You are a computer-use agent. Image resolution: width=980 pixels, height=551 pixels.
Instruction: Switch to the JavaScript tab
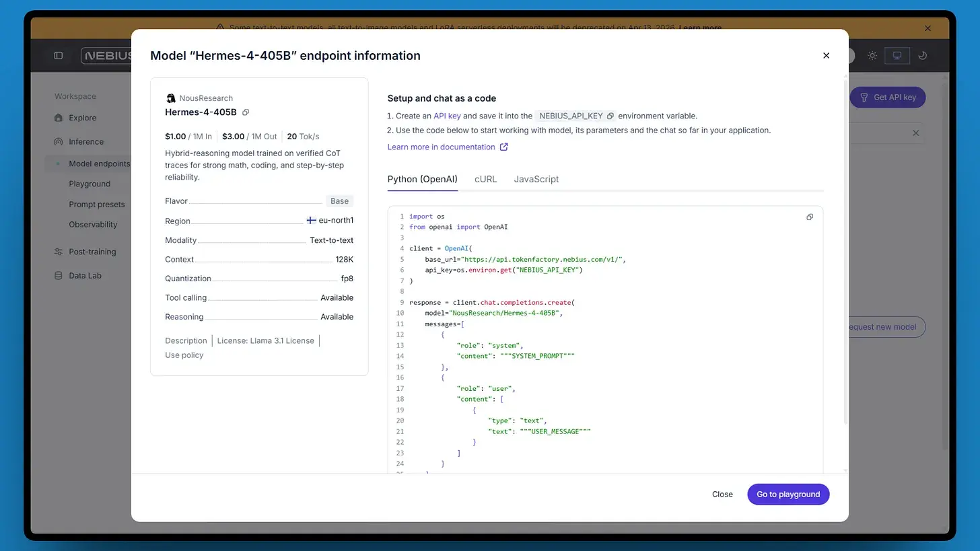(x=536, y=179)
